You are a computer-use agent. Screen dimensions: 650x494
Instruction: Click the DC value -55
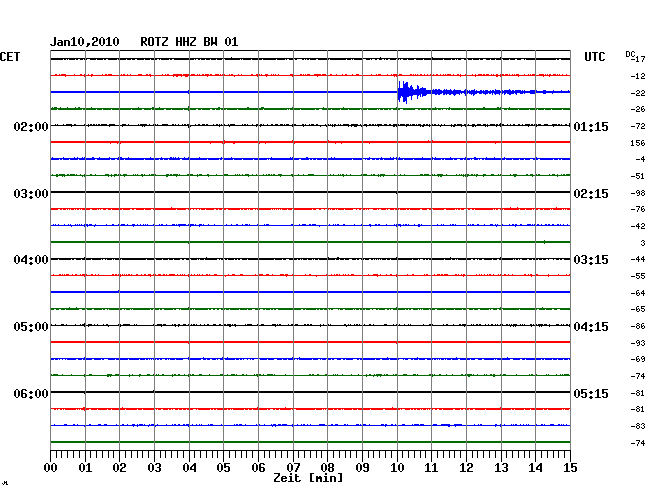[x=638, y=276]
